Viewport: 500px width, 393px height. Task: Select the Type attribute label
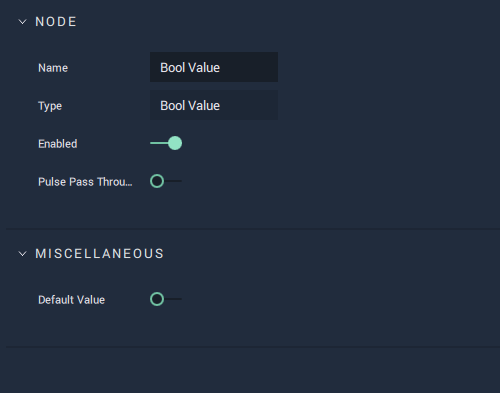pyautogui.click(x=50, y=106)
